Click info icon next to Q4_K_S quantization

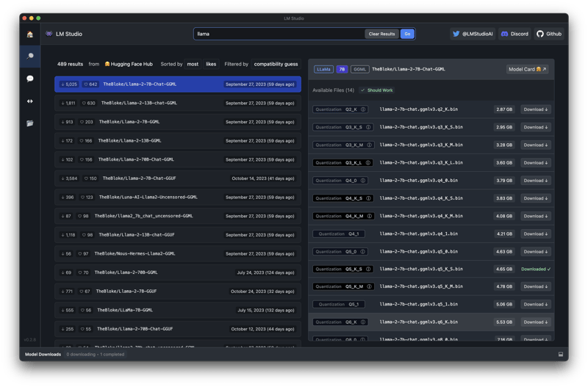click(x=369, y=198)
